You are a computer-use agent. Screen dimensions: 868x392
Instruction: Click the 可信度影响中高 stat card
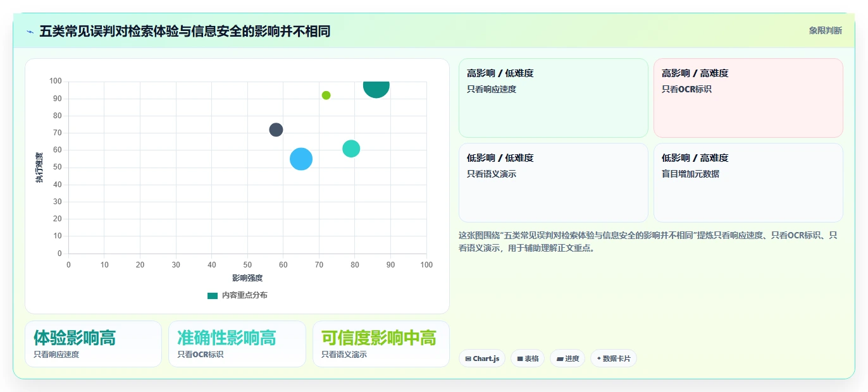381,344
